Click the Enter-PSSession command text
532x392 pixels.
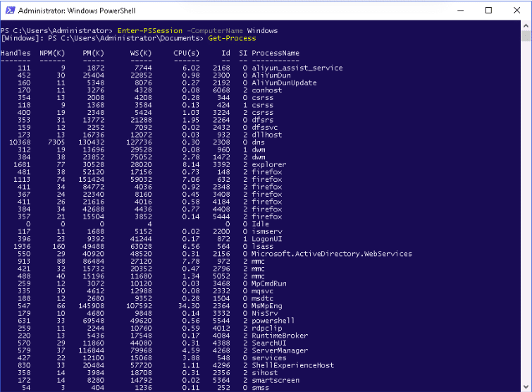(150, 30)
